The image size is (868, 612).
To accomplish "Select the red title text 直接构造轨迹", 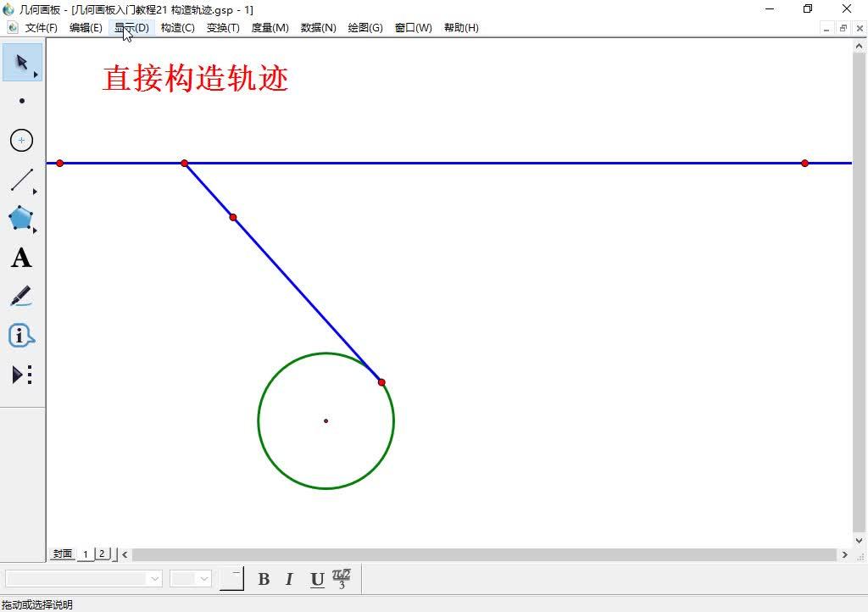I will coord(196,78).
